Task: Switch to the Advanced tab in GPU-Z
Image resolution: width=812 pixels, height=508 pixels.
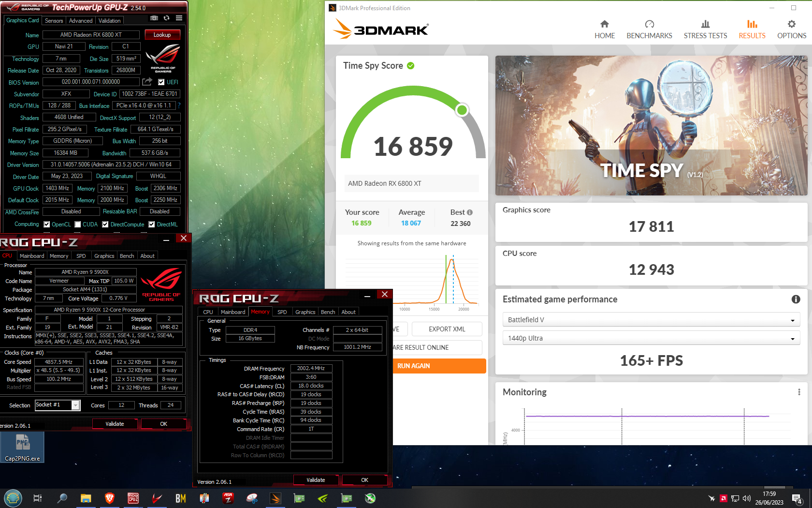Action: (x=81, y=21)
